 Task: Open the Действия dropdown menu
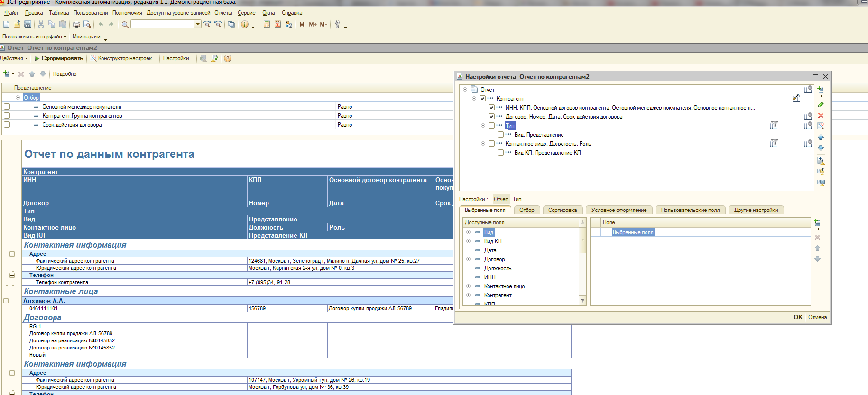pos(14,58)
